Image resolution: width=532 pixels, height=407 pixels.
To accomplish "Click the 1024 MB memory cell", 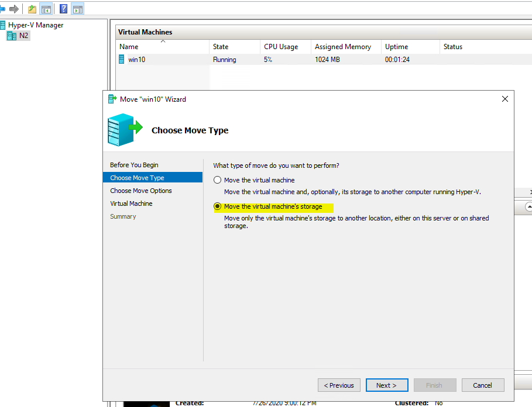I will (x=327, y=60).
